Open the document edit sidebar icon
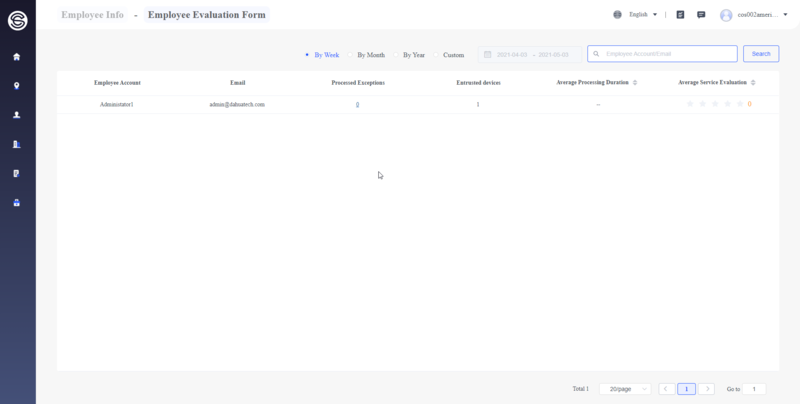The width and height of the screenshot is (800, 404). [16, 173]
